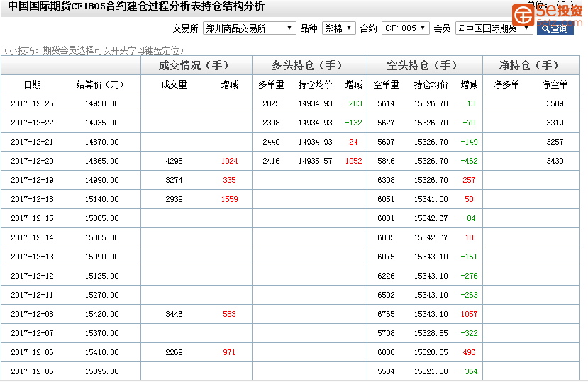Click volume change 1559
This screenshot has height=382, width=588.
pos(230,199)
